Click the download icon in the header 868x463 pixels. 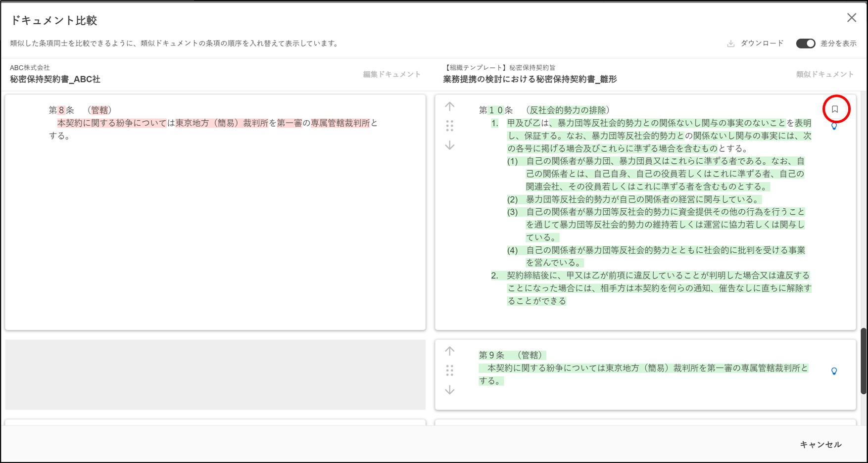coord(731,44)
